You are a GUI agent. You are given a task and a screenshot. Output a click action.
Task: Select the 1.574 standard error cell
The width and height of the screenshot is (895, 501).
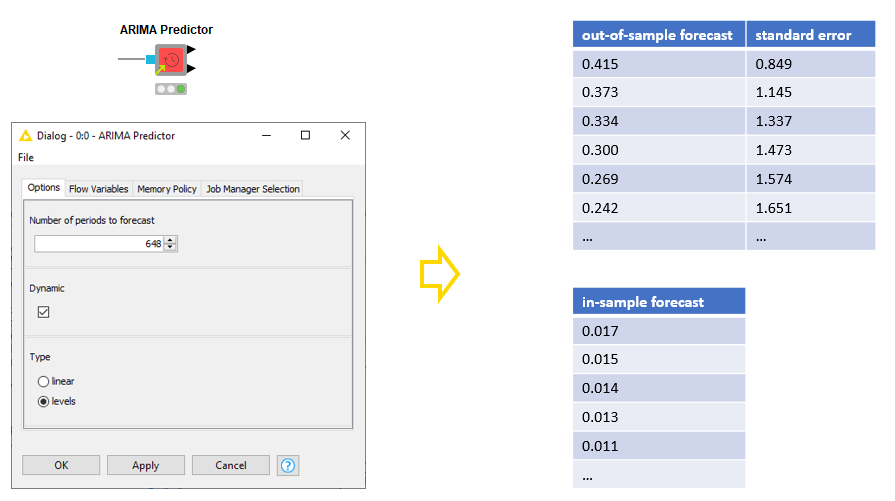click(x=811, y=179)
